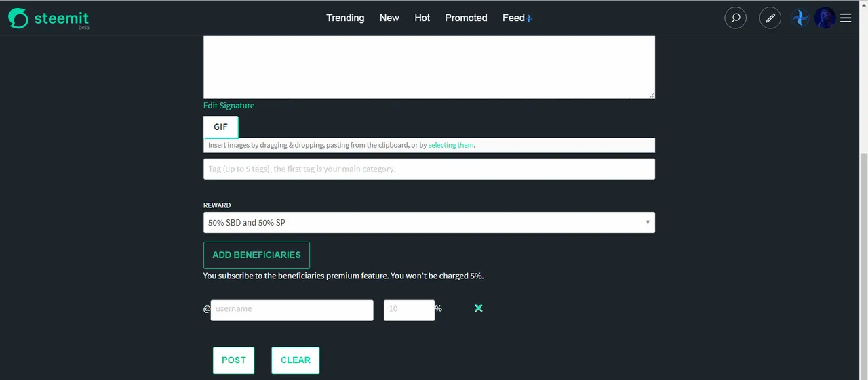Go to the Promoted tab

(466, 18)
